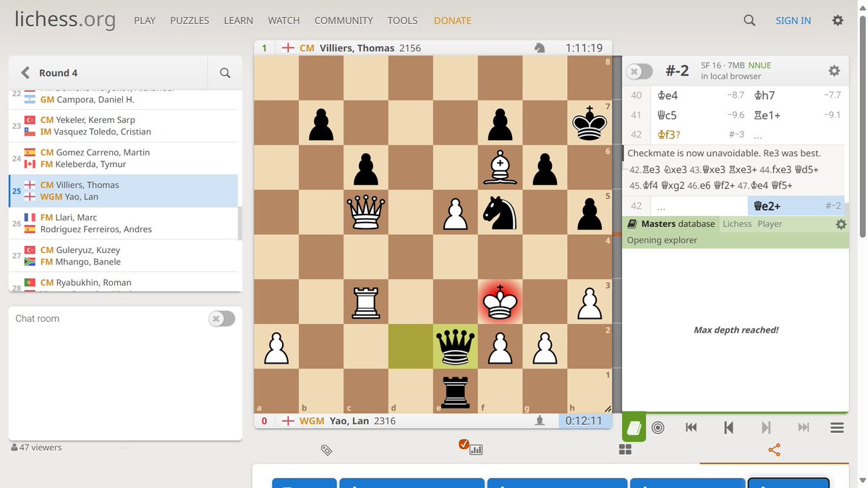The width and height of the screenshot is (868, 488).
Task: Enable the Chat room toggle
Action: coord(221,318)
